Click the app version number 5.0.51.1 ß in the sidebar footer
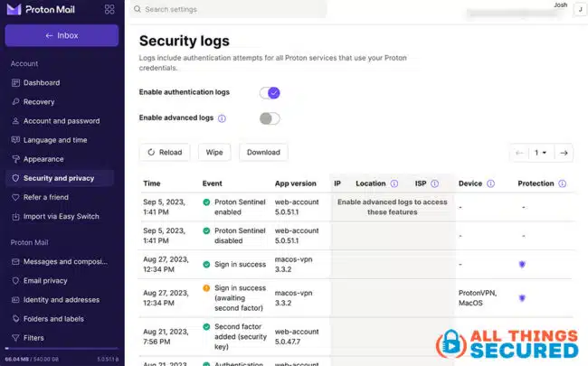The height and width of the screenshot is (366, 588). [108, 360]
